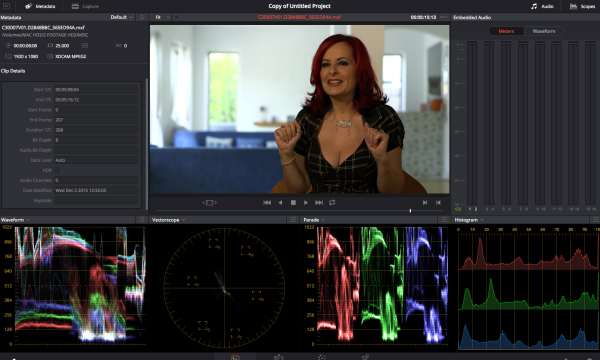Open the Parade scope settings icon

[x=444, y=220]
